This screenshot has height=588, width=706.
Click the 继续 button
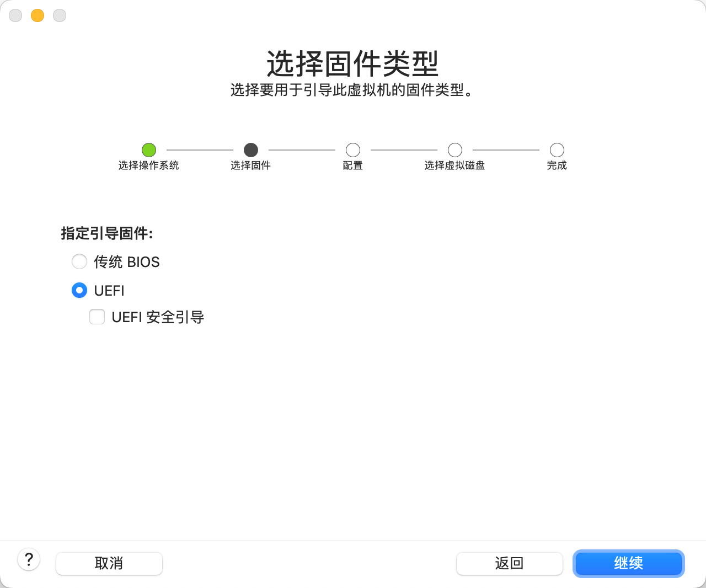[x=629, y=563]
